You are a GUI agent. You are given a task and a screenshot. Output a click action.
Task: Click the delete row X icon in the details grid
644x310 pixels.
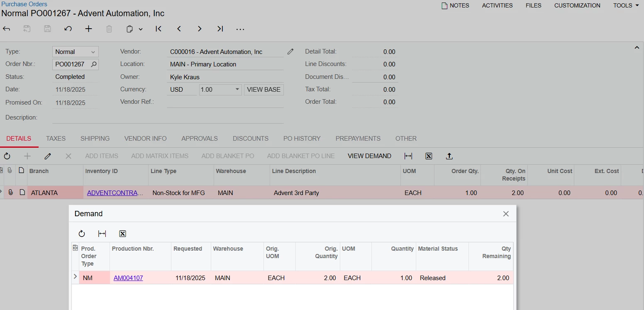click(x=68, y=156)
